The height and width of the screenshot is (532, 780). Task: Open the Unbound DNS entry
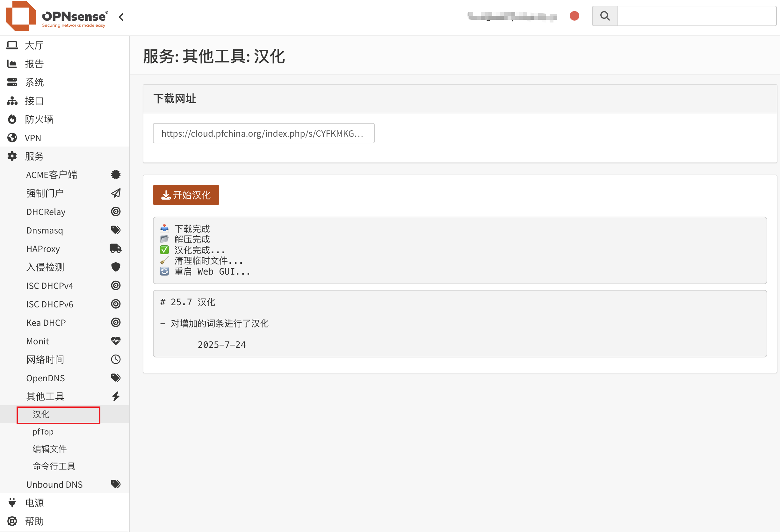pyautogui.click(x=54, y=484)
